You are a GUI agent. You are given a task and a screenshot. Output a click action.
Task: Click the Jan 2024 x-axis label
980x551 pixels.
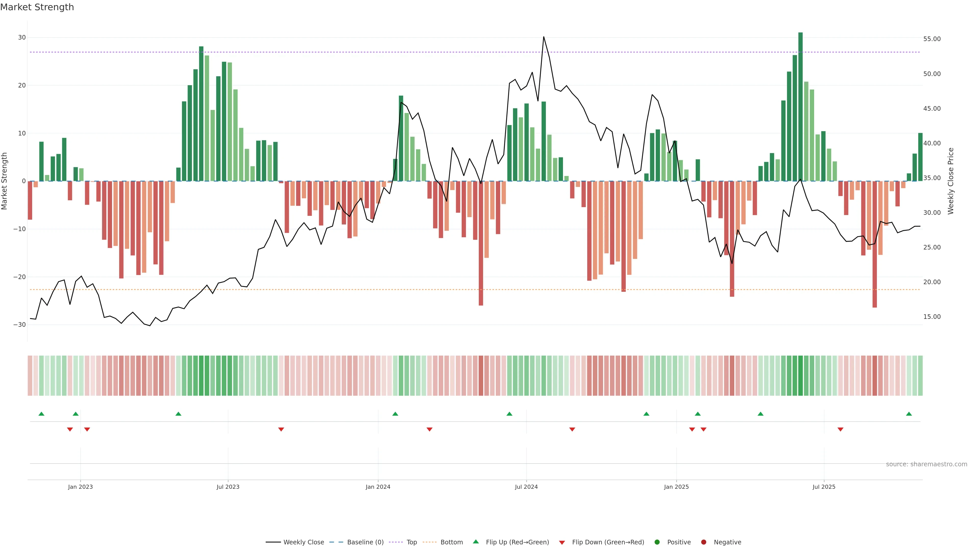pos(378,487)
